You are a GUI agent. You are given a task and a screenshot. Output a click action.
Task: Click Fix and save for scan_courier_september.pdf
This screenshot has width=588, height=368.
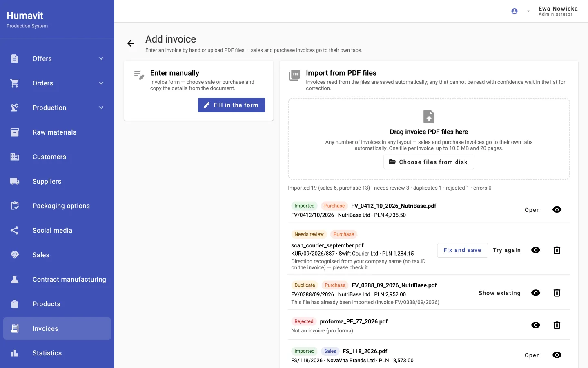462,250
